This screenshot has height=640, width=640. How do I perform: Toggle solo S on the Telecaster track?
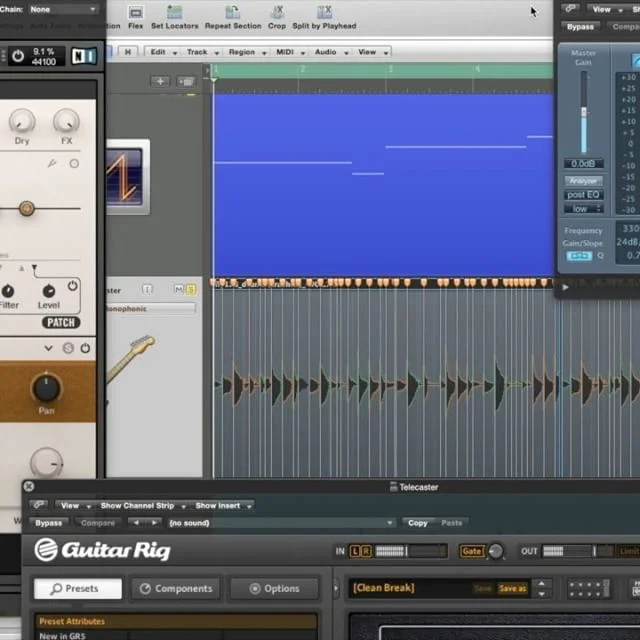(x=190, y=289)
